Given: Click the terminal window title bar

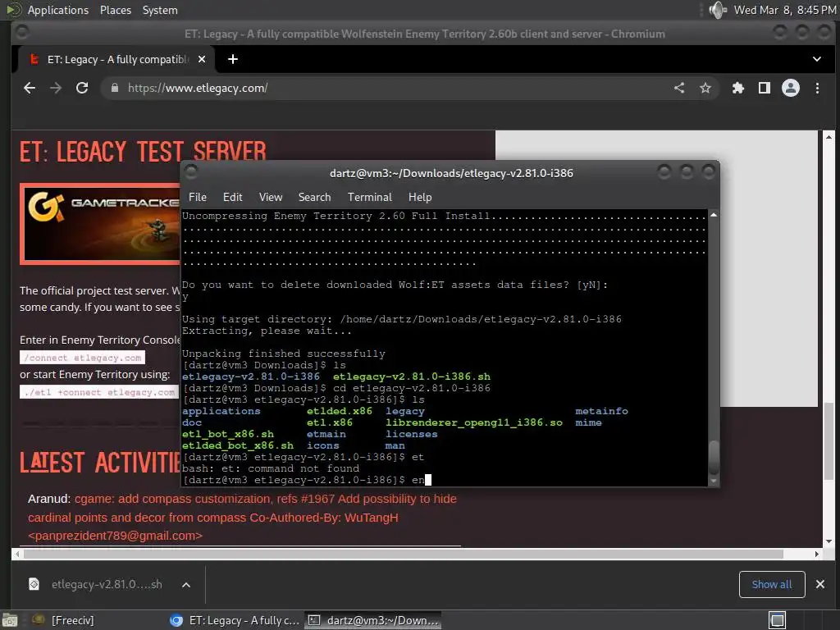Looking at the screenshot, I should pyautogui.click(x=451, y=173).
